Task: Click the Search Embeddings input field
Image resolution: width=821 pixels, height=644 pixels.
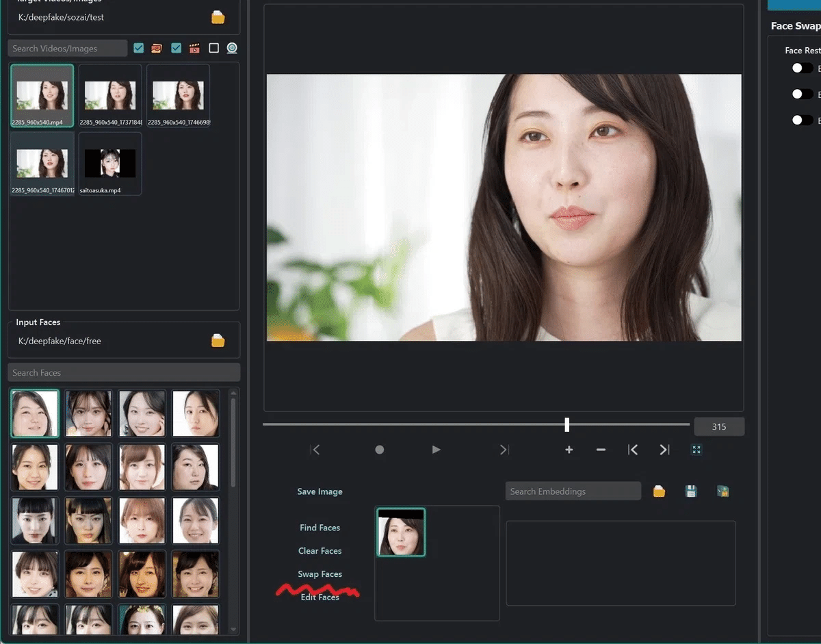Action: tap(573, 491)
